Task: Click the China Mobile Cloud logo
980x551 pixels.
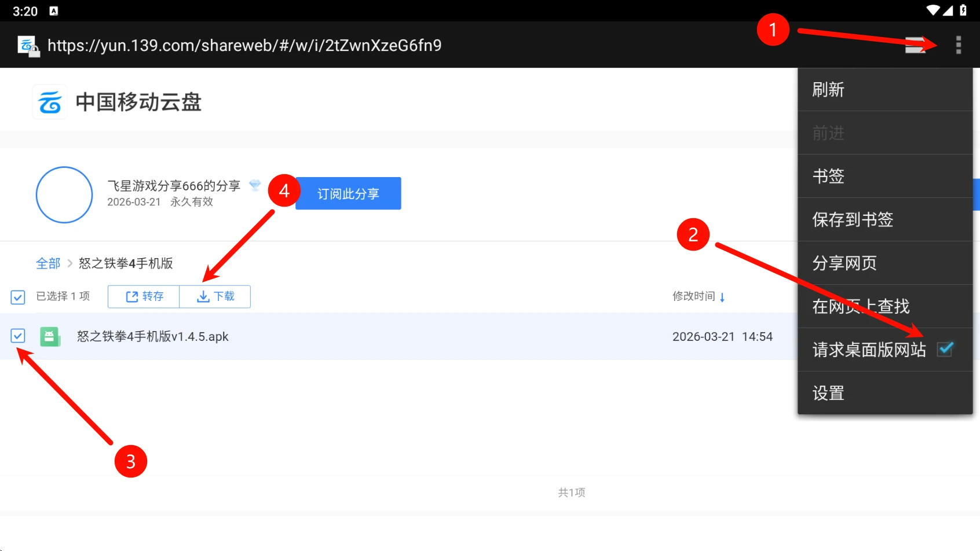Action: click(x=50, y=102)
